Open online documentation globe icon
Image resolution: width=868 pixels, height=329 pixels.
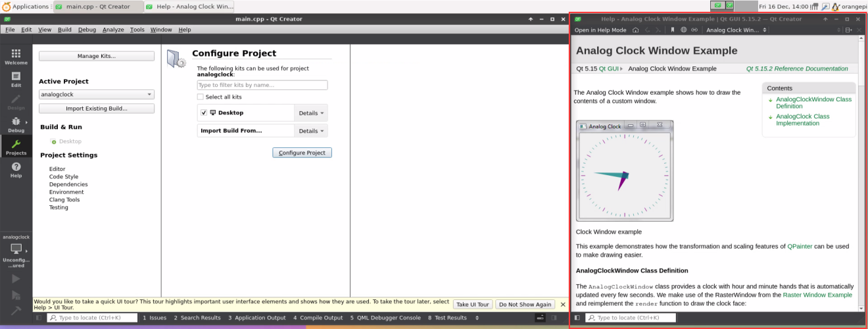(x=684, y=30)
